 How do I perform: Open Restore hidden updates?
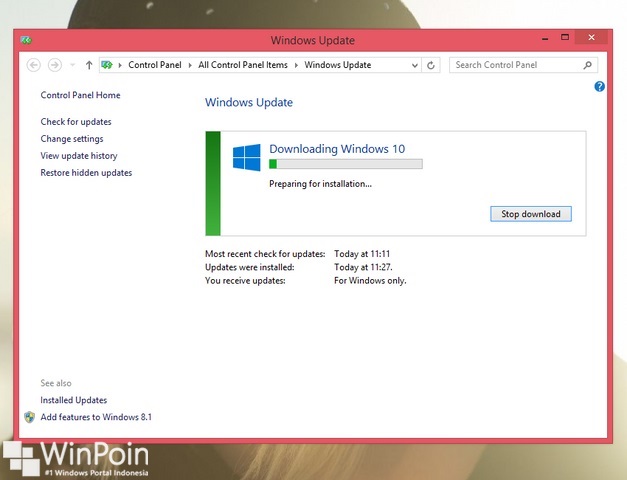point(86,173)
